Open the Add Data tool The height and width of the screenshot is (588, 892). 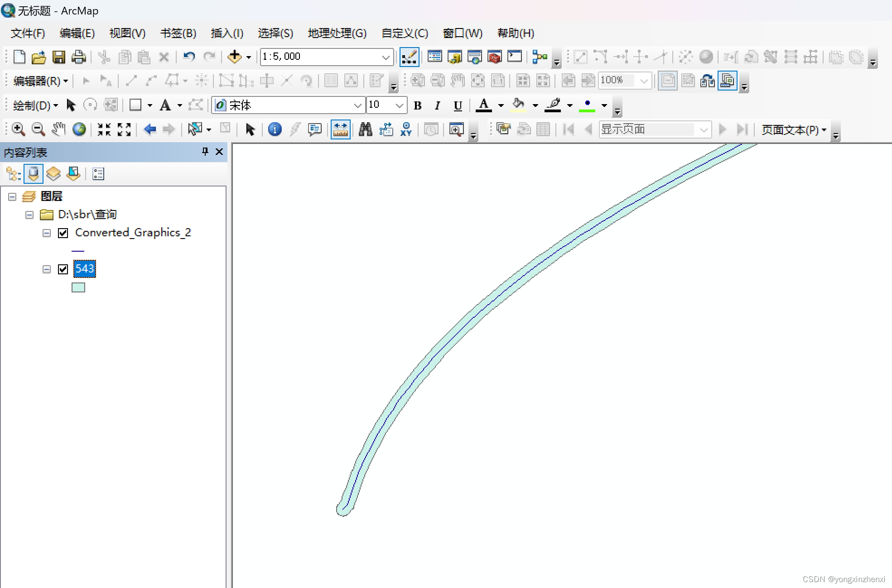pyautogui.click(x=233, y=57)
